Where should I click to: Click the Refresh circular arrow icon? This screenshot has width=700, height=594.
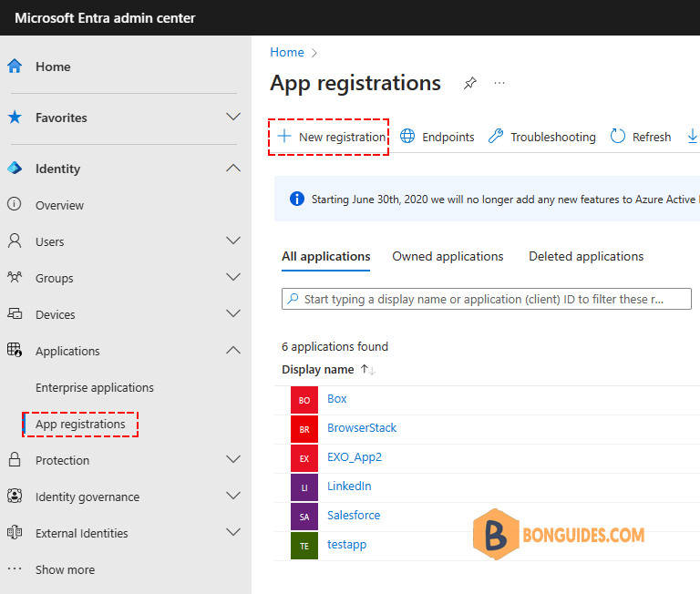click(x=617, y=136)
